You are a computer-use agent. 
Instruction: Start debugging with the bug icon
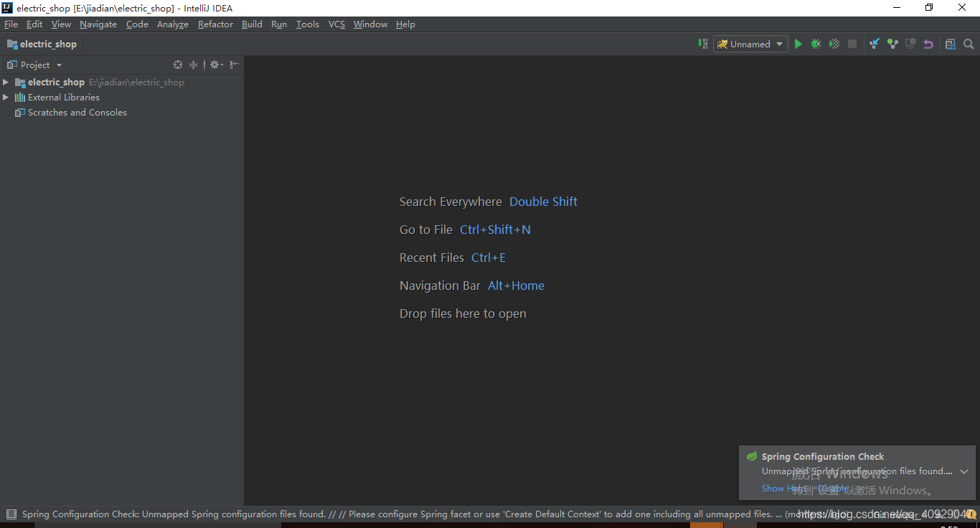[x=816, y=44]
